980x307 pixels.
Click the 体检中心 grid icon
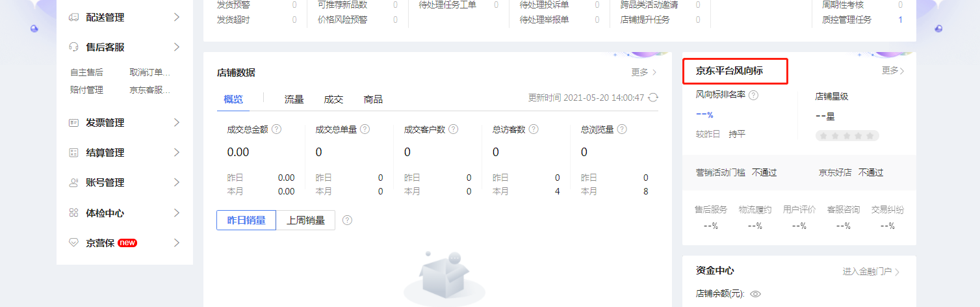pyautogui.click(x=73, y=213)
